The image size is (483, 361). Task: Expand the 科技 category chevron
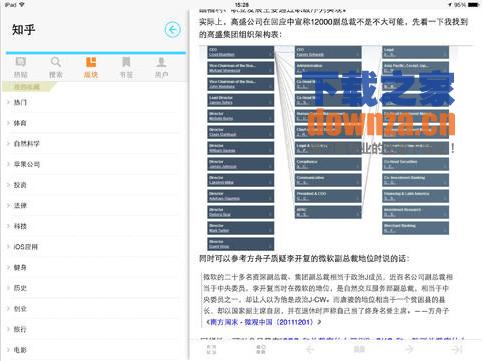pyautogui.click(x=8, y=226)
